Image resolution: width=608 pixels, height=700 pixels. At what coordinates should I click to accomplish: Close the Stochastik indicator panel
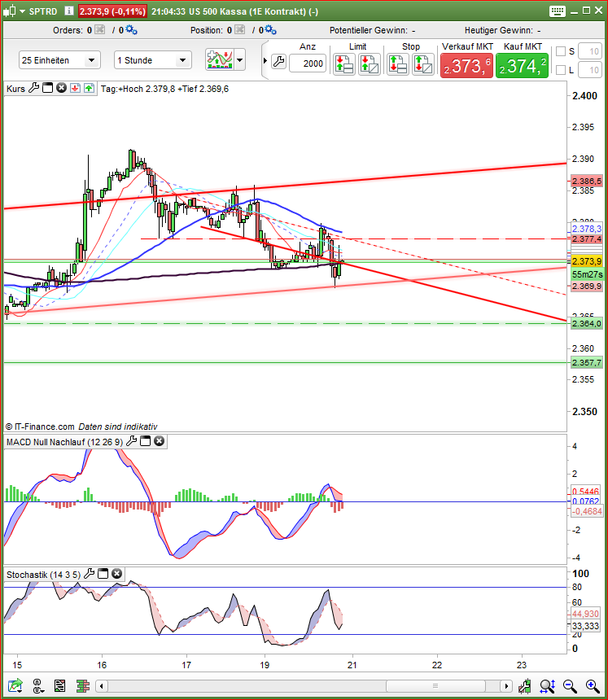pyautogui.click(x=117, y=574)
